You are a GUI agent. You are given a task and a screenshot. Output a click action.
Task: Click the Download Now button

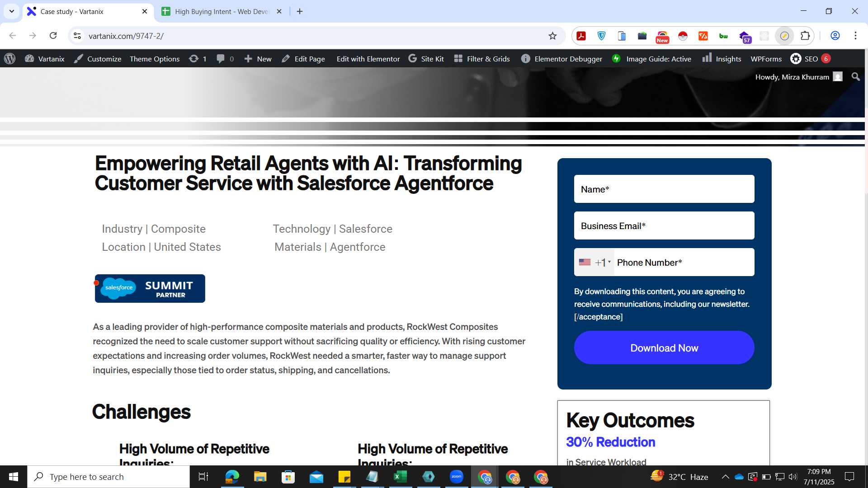point(664,347)
